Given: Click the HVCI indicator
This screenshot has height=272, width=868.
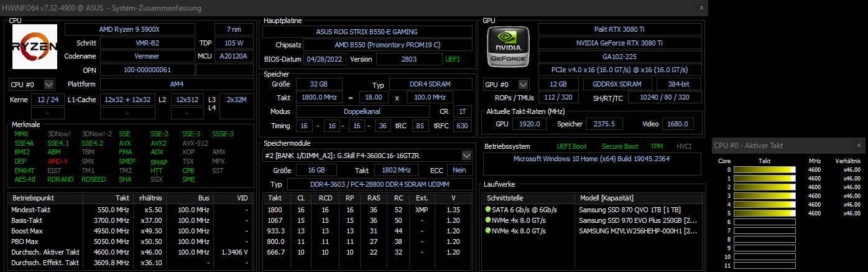Looking at the screenshot, I should point(684,146).
